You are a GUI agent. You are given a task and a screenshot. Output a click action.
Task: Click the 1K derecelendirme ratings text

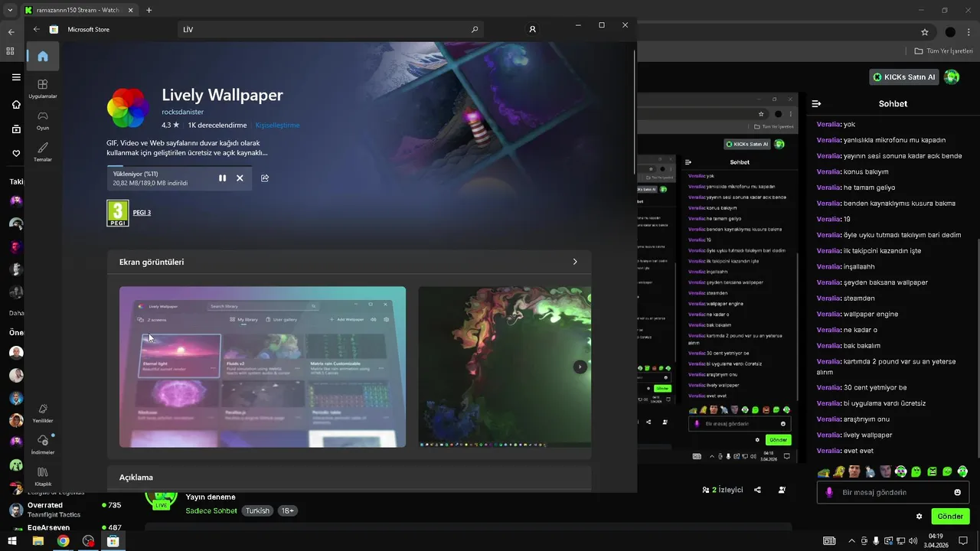217,125
